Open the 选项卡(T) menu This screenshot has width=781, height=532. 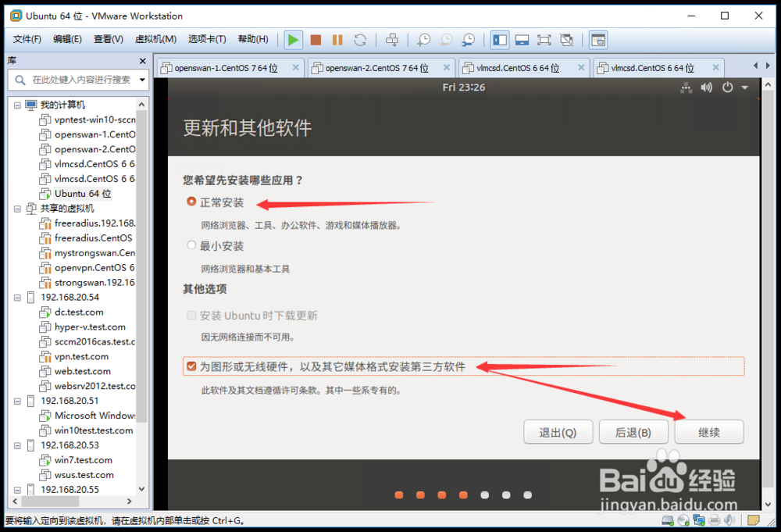point(207,39)
